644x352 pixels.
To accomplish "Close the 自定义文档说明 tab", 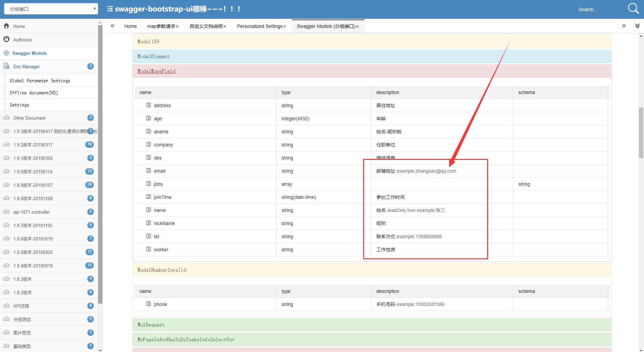I will tap(225, 27).
